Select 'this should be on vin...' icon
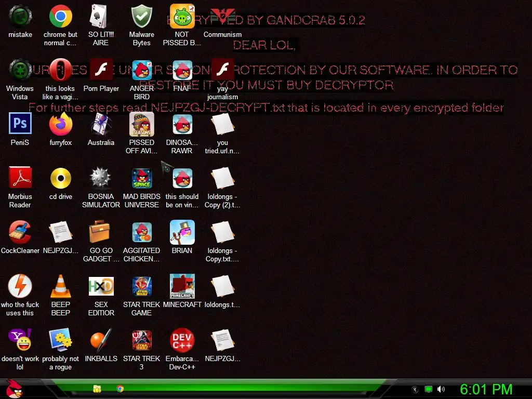The image size is (532, 399). click(182, 178)
